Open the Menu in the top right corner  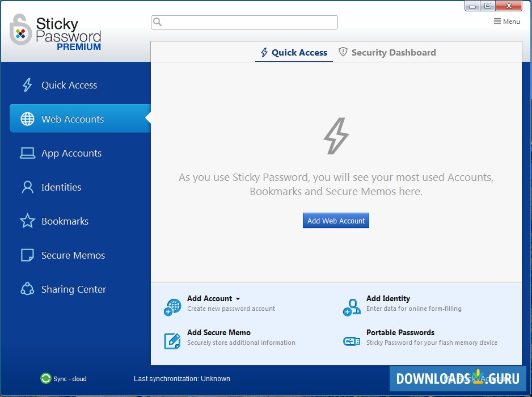coord(506,21)
